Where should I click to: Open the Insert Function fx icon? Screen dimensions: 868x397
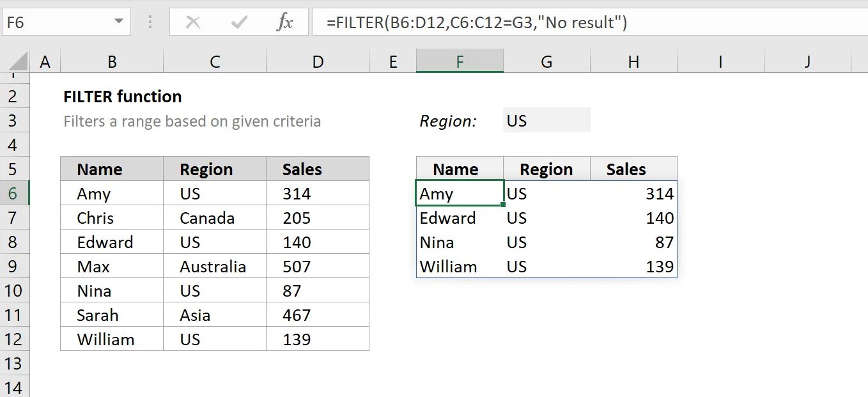[284, 23]
